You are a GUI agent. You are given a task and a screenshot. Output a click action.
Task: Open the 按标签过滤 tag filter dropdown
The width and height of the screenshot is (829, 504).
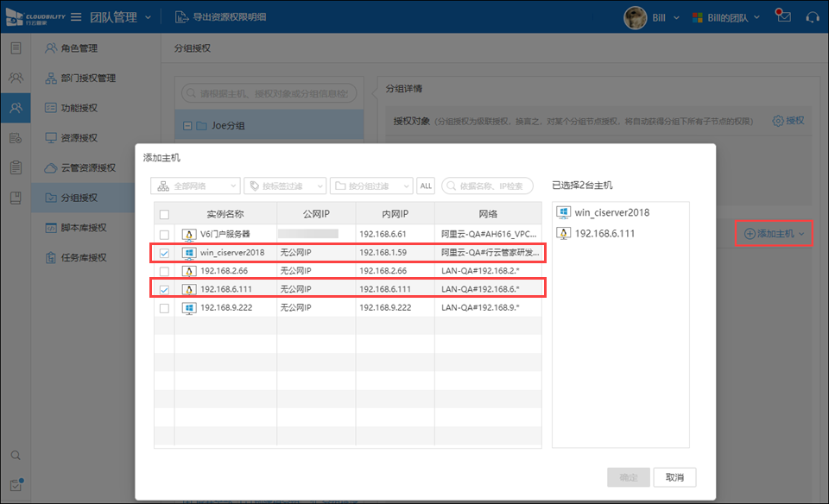pyautogui.click(x=285, y=186)
